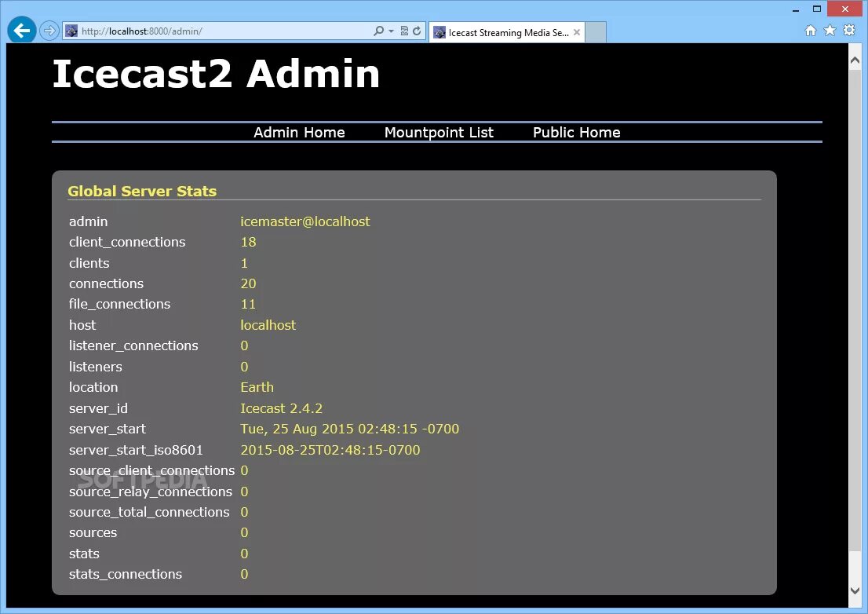Image resolution: width=868 pixels, height=614 pixels.
Task: Select the Icecast Streaming Media Server tab
Action: tap(506, 33)
